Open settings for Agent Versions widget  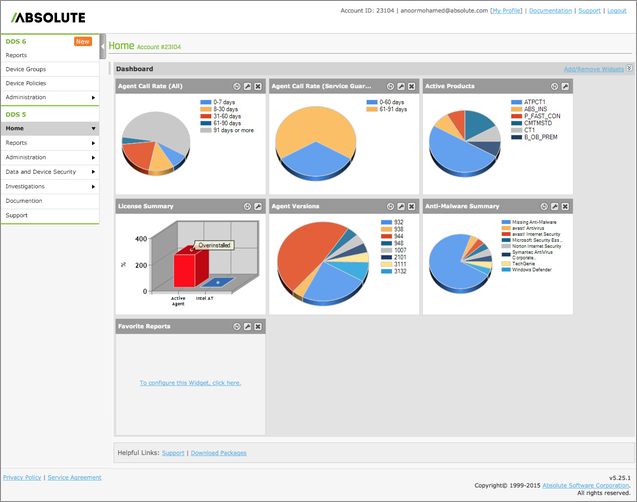[400, 207]
